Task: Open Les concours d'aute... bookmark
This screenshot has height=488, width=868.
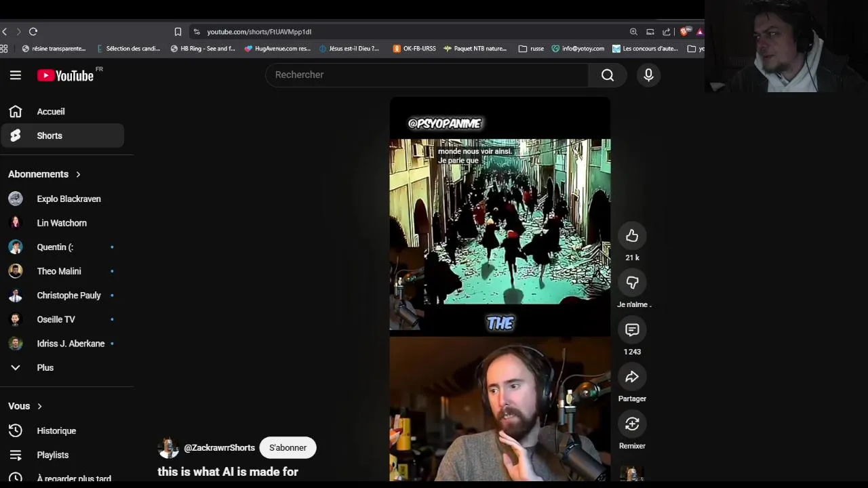Action: pyautogui.click(x=645, y=49)
